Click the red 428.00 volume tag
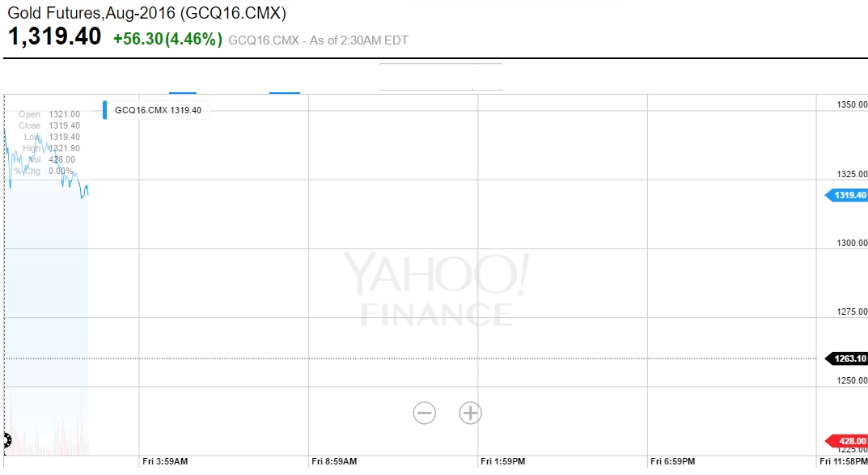 click(x=848, y=440)
